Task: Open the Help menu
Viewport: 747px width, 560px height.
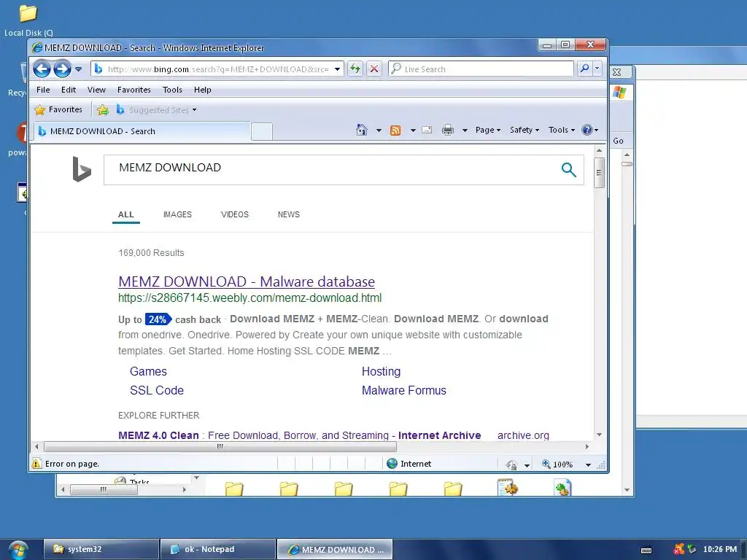Action: [x=202, y=90]
